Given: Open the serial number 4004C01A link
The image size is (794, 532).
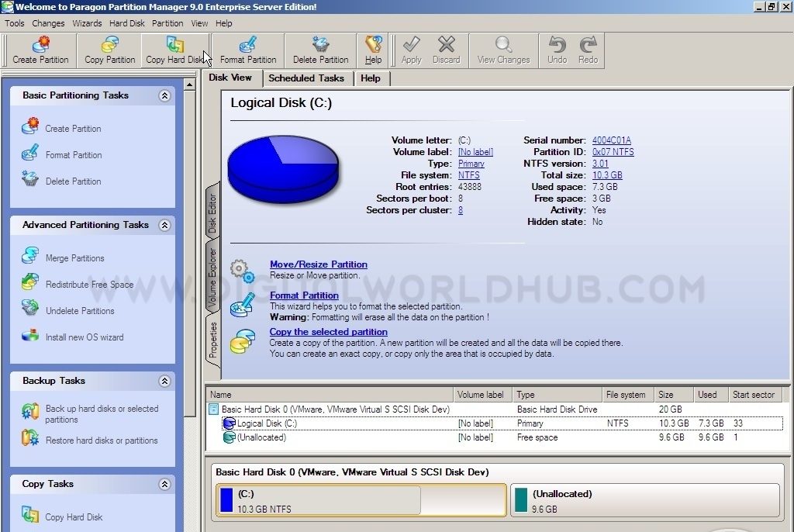Looking at the screenshot, I should [612, 140].
